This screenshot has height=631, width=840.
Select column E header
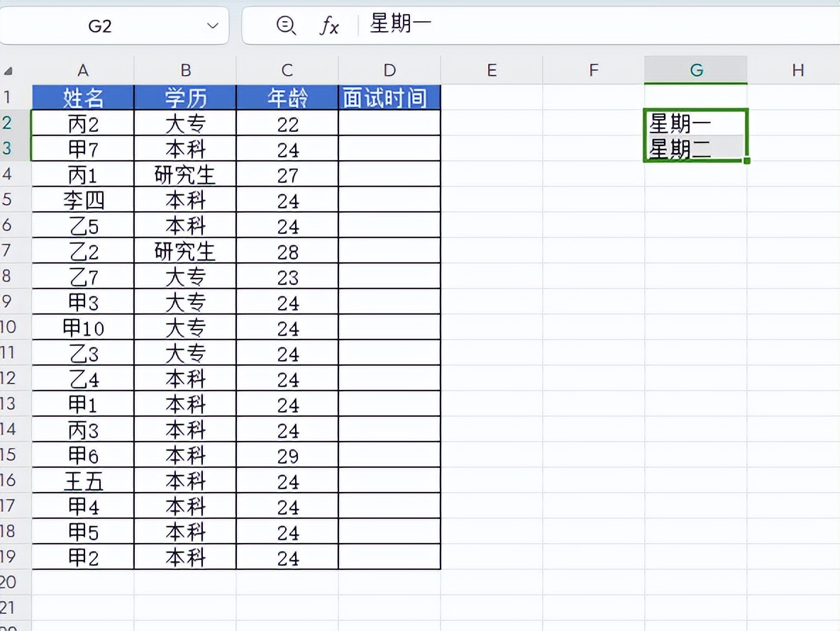pyautogui.click(x=491, y=70)
